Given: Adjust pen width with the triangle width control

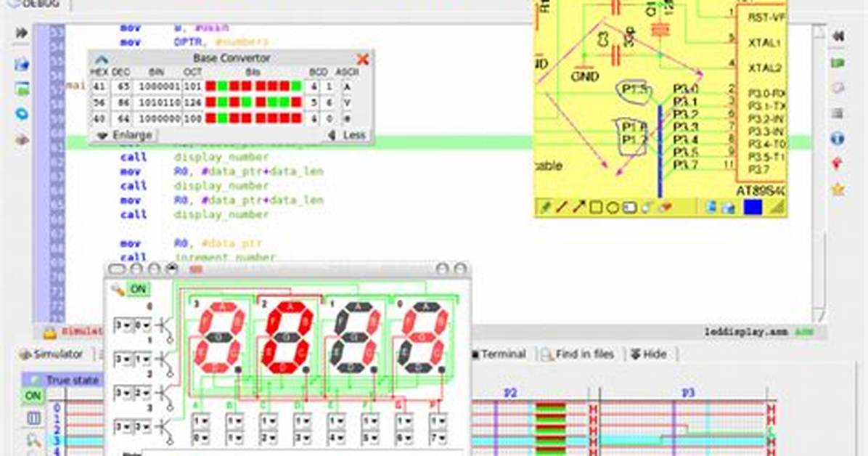Looking at the screenshot, I should (x=777, y=207).
